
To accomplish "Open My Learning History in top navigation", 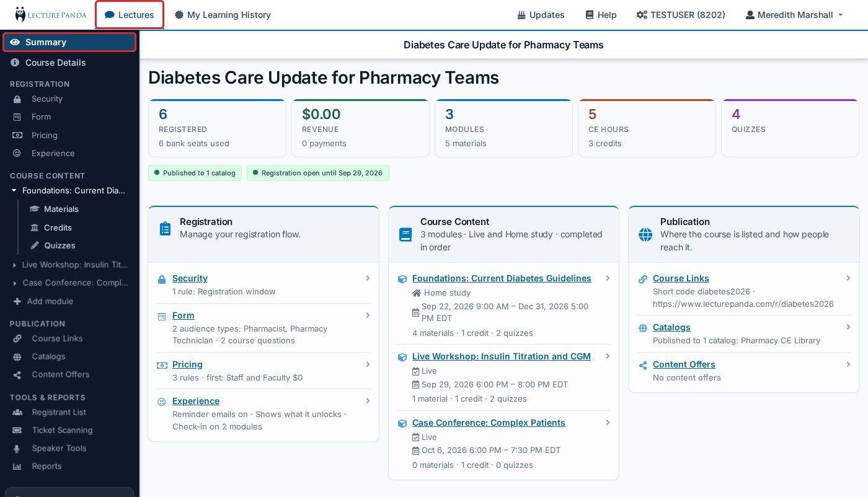I will (x=223, y=15).
